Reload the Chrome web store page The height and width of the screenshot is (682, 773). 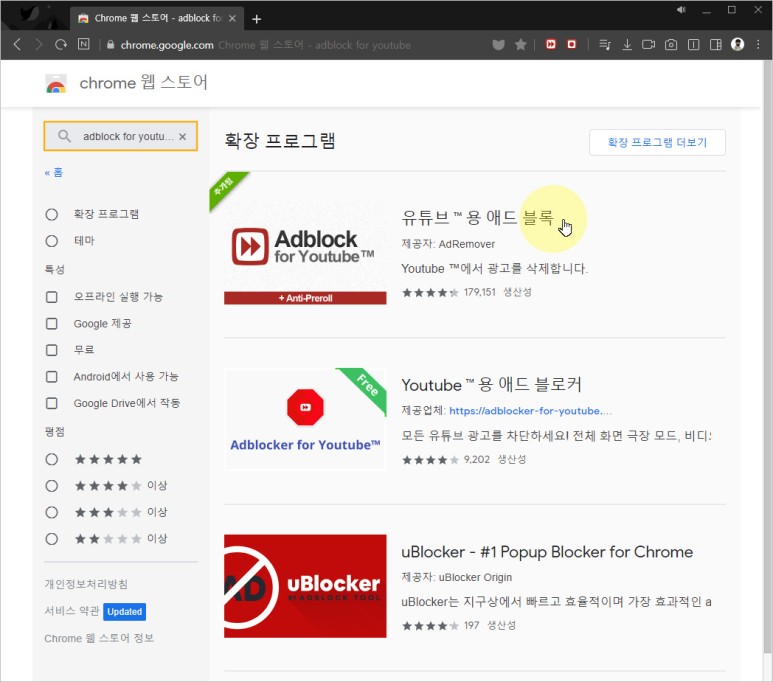point(61,45)
